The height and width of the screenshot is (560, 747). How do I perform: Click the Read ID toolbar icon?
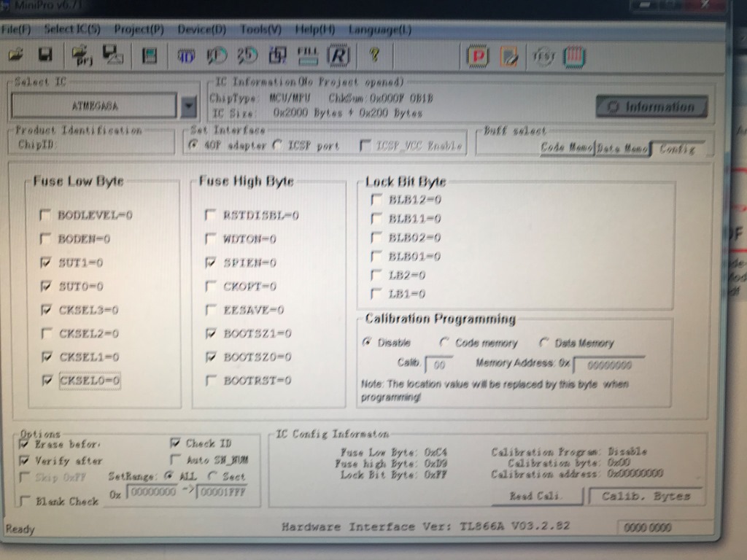point(186,55)
